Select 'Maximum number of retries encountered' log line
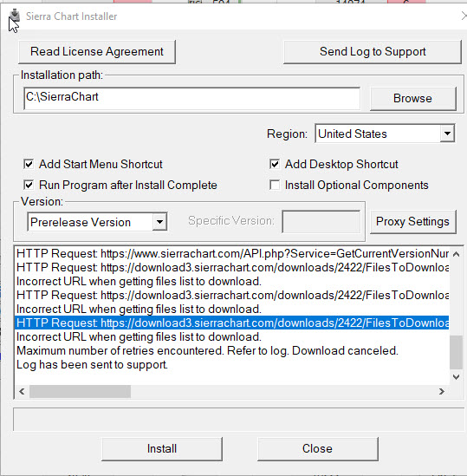 [x=232, y=350]
